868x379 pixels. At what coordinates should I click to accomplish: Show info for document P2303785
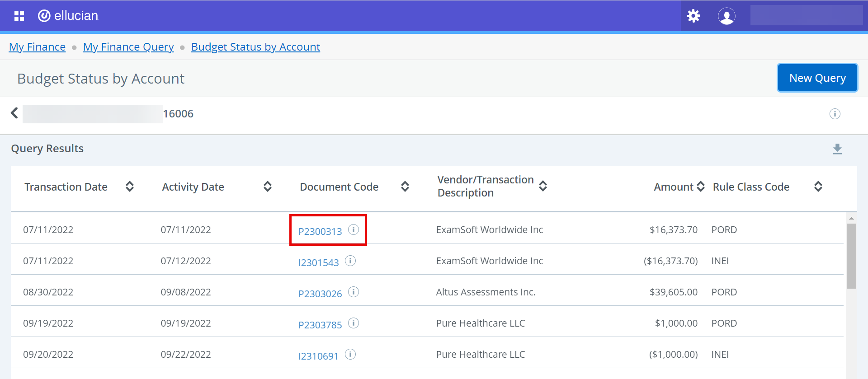pyautogui.click(x=354, y=323)
